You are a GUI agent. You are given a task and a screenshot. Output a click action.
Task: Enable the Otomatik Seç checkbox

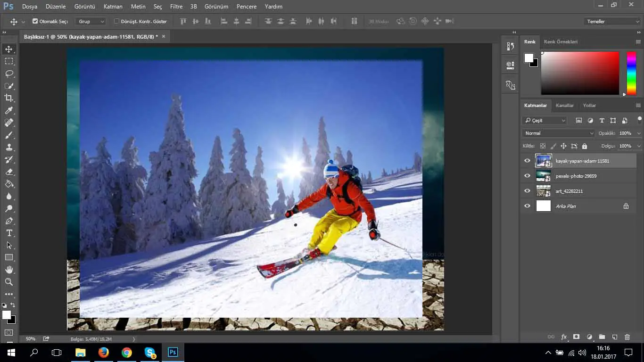click(35, 21)
